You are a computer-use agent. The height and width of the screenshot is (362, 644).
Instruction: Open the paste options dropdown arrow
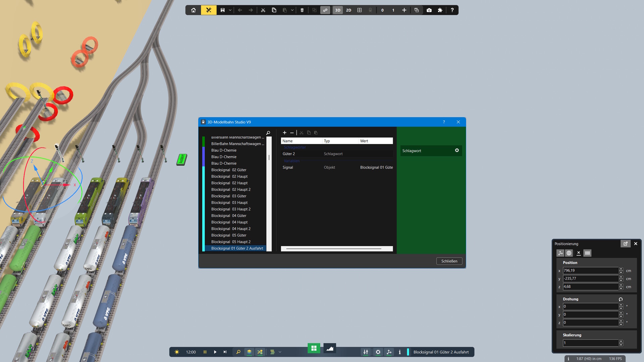pyautogui.click(x=292, y=10)
